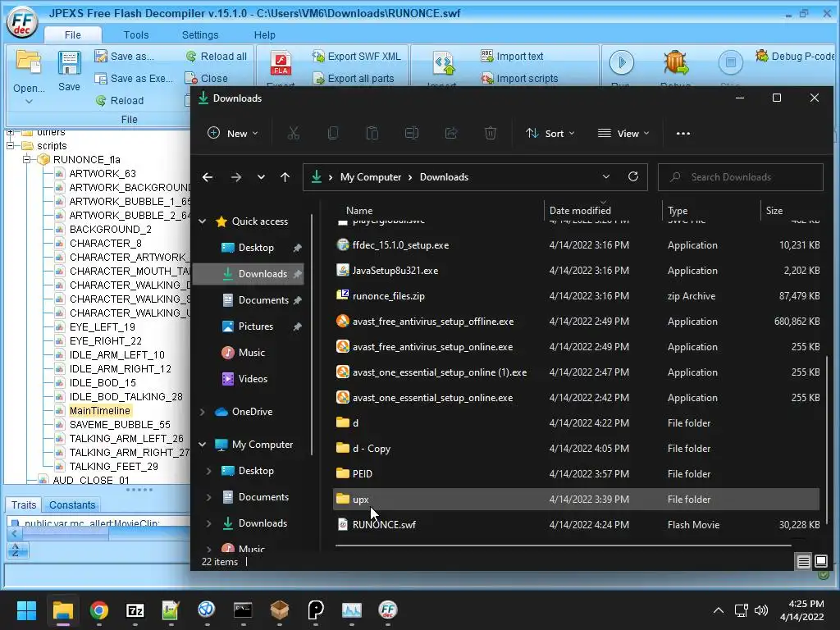Collapse the RUNONCE_fla package node
The height and width of the screenshot is (630, 840).
point(26,160)
